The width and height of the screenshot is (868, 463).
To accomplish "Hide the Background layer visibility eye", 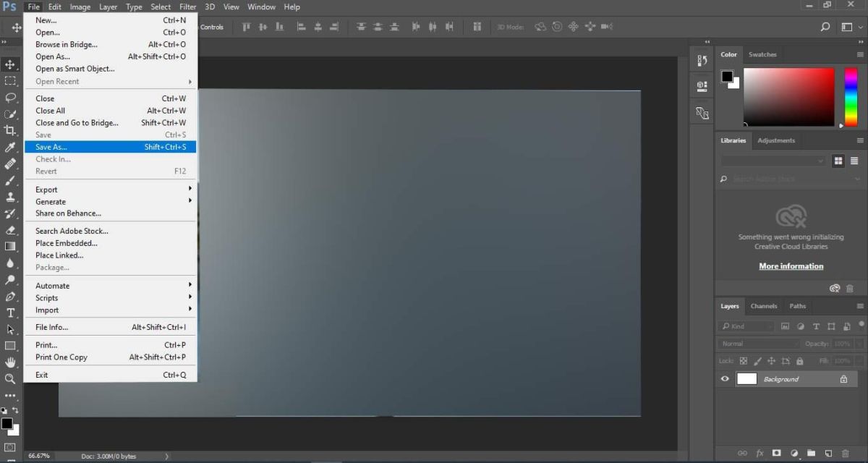I will click(724, 378).
